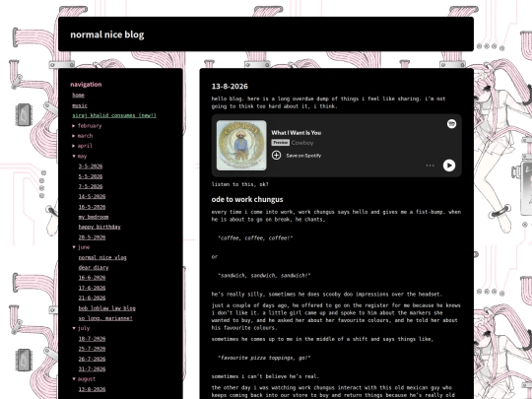This screenshot has height=399, width=532.
Task: Expand the february section
Action: tap(87, 125)
